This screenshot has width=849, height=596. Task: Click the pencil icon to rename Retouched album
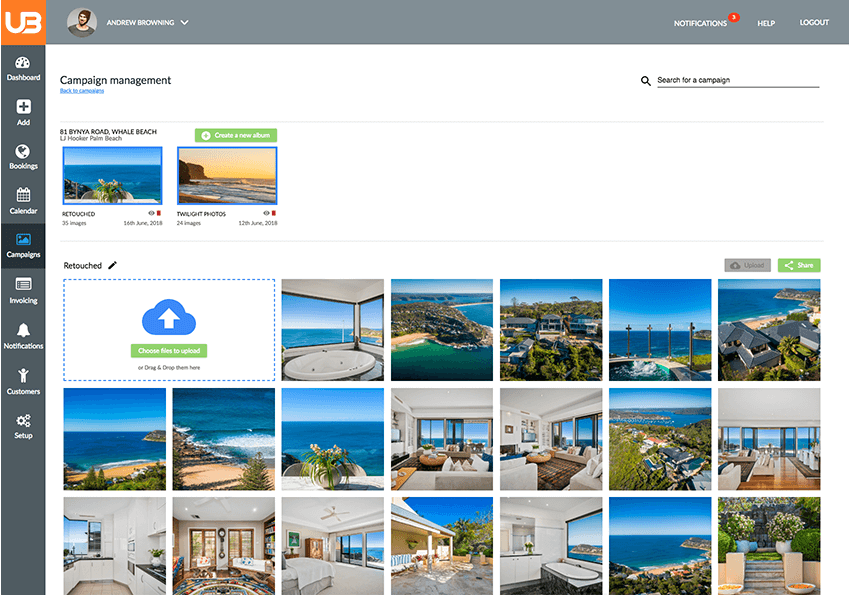coord(112,265)
